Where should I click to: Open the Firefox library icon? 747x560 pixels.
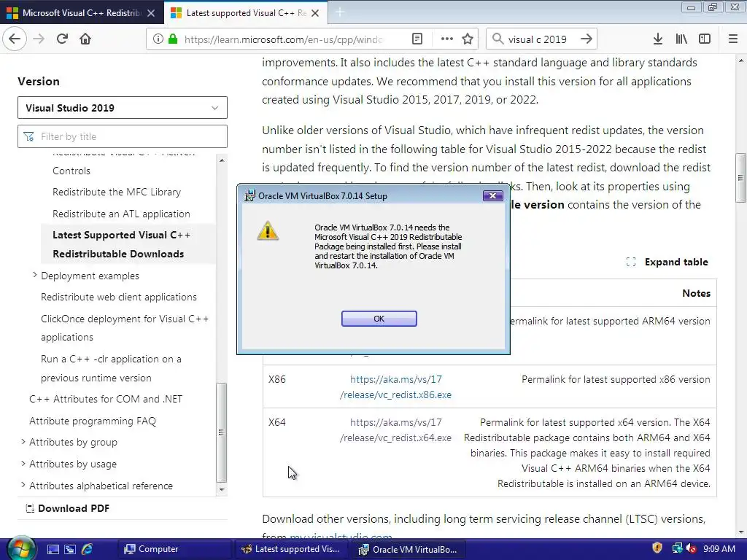pos(681,39)
